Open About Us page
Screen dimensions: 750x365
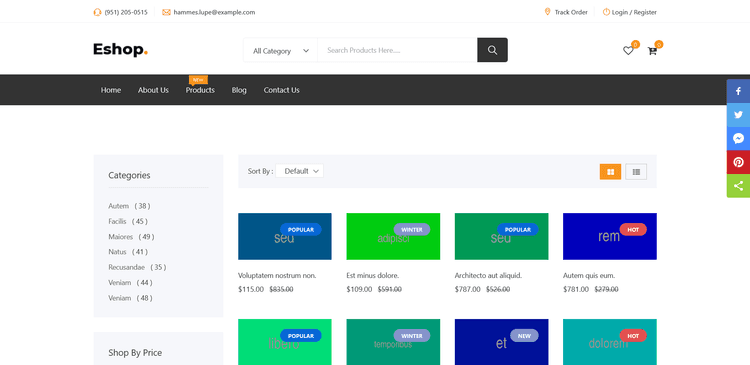[153, 90]
